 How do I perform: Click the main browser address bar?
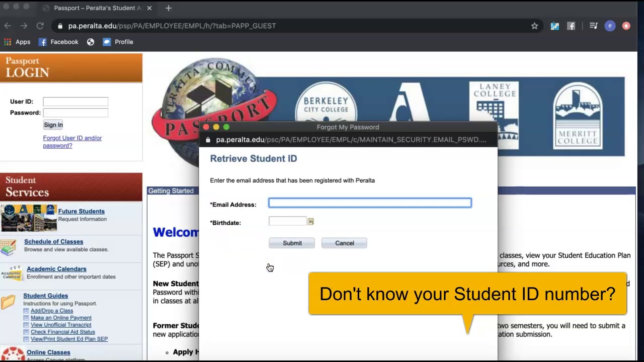point(297,26)
